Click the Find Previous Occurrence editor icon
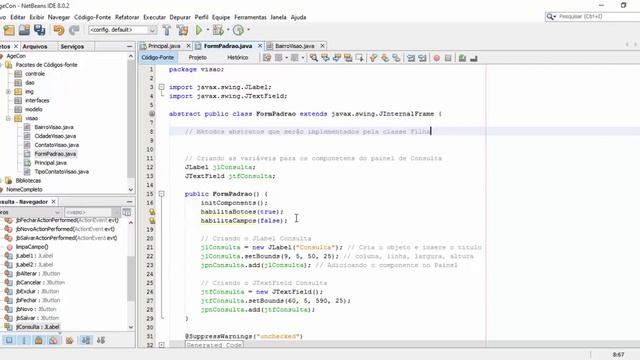 point(325,58)
